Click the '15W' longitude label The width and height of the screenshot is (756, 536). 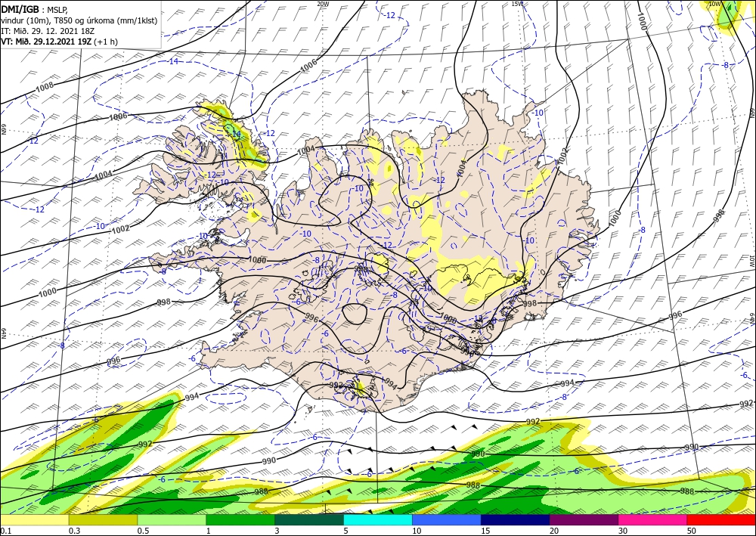coord(517,4)
